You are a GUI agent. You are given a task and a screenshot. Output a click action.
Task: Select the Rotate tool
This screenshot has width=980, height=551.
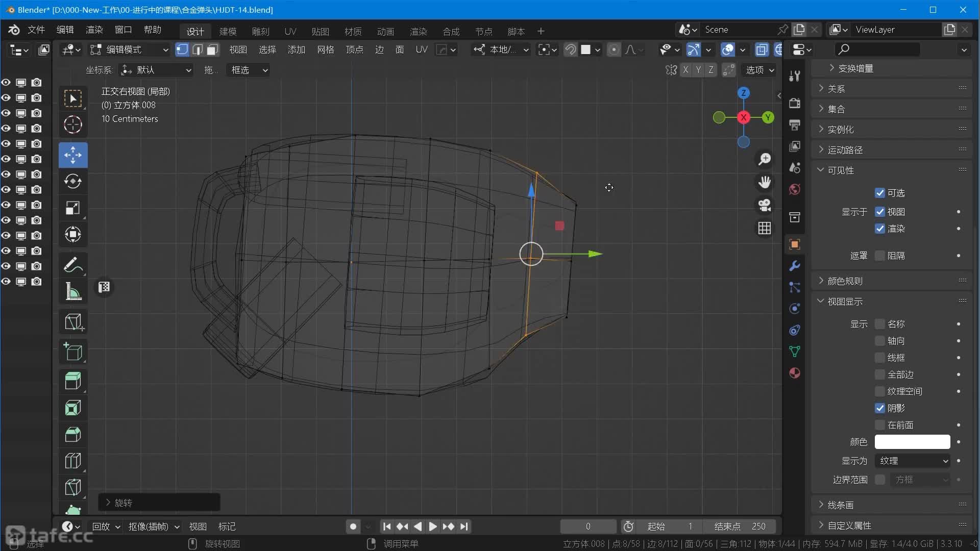pos(73,181)
